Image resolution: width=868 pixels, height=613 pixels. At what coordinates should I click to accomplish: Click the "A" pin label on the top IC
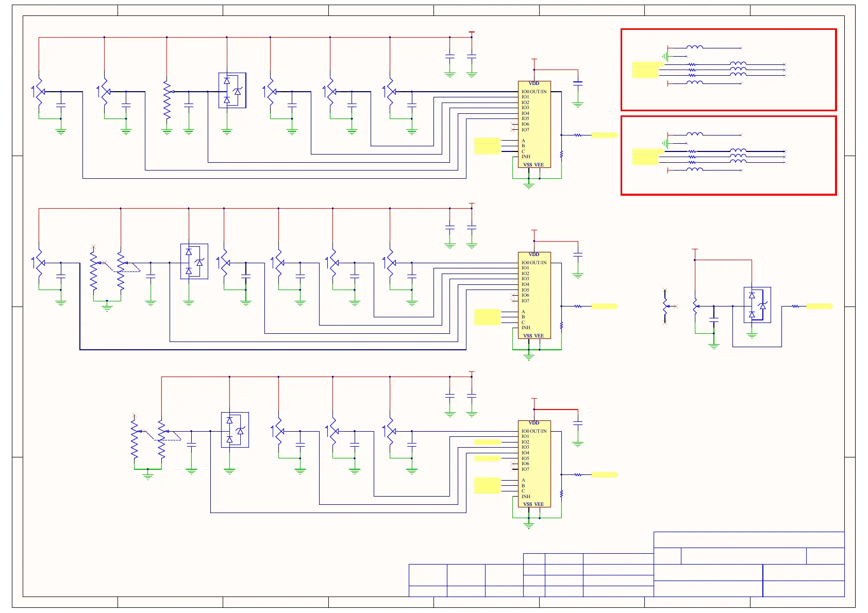pyautogui.click(x=523, y=141)
